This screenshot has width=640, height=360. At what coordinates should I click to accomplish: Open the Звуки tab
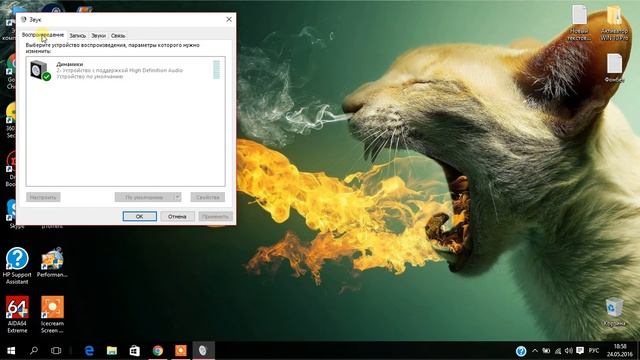click(x=98, y=36)
